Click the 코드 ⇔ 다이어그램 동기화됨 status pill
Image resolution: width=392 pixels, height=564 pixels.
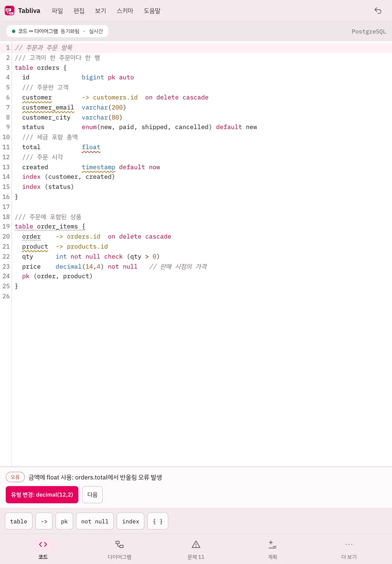(57, 31)
